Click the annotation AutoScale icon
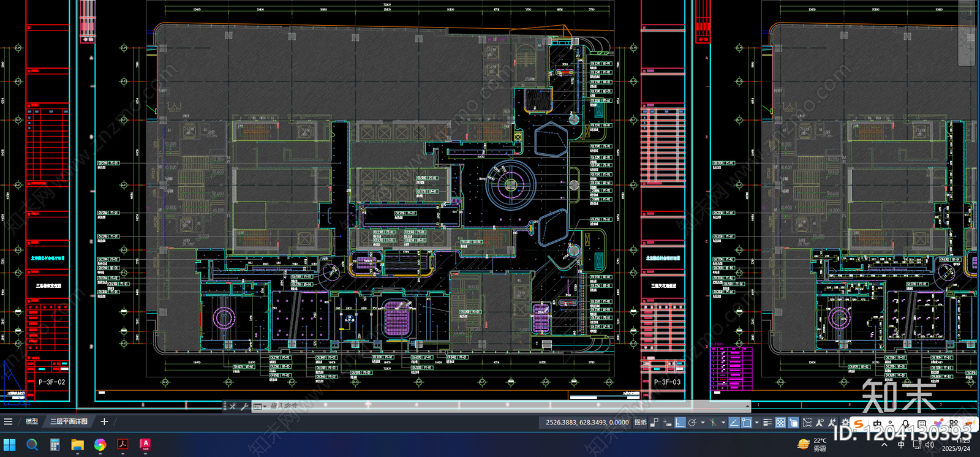Viewport: 980px width, 457px height. pos(832,422)
